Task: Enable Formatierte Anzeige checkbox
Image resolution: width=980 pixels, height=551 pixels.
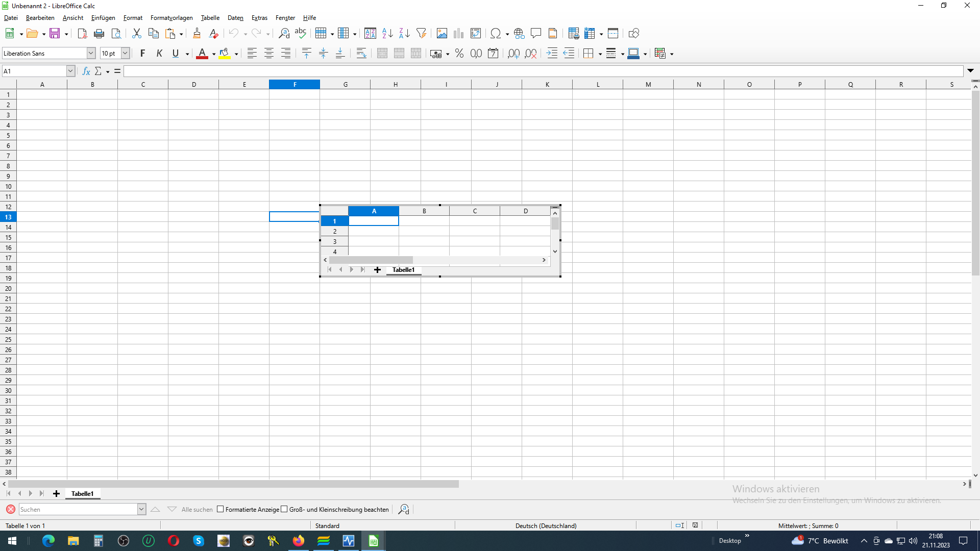Action: (x=220, y=509)
